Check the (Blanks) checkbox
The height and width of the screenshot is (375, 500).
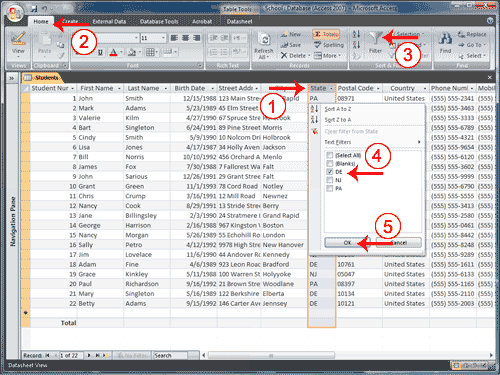(x=330, y=163)
